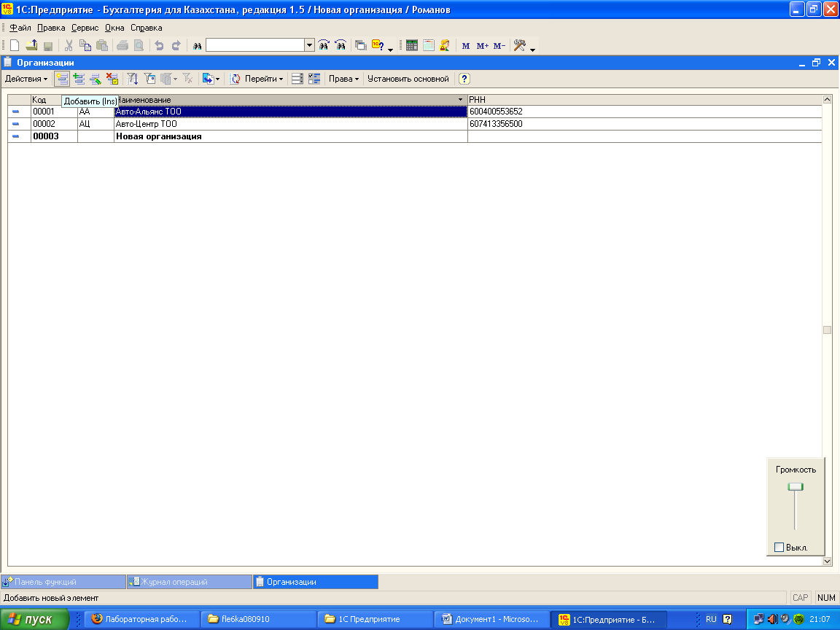Screen dimensions: 840x630
Task: Click the M memory button
Action: coord(465,46)
